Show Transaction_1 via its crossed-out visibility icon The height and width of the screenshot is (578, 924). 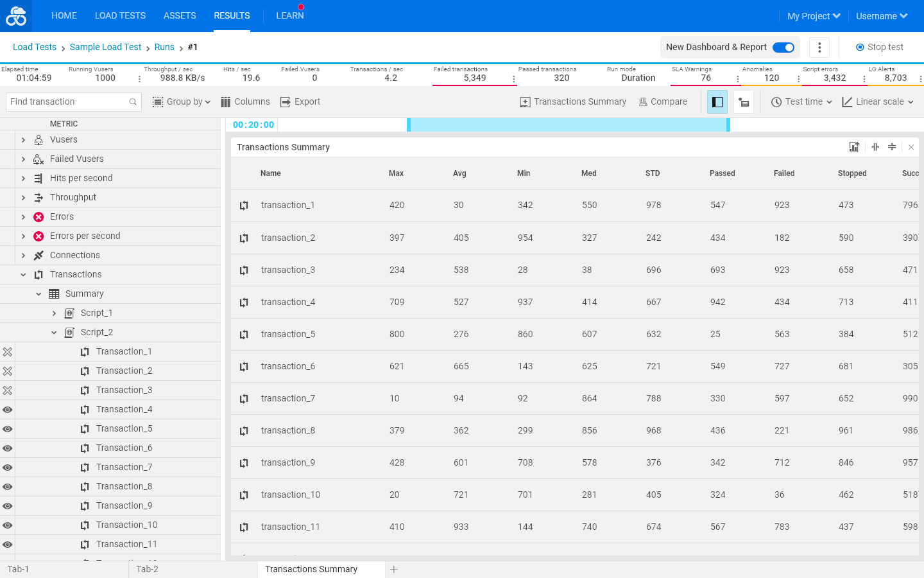tap(8, 352)
